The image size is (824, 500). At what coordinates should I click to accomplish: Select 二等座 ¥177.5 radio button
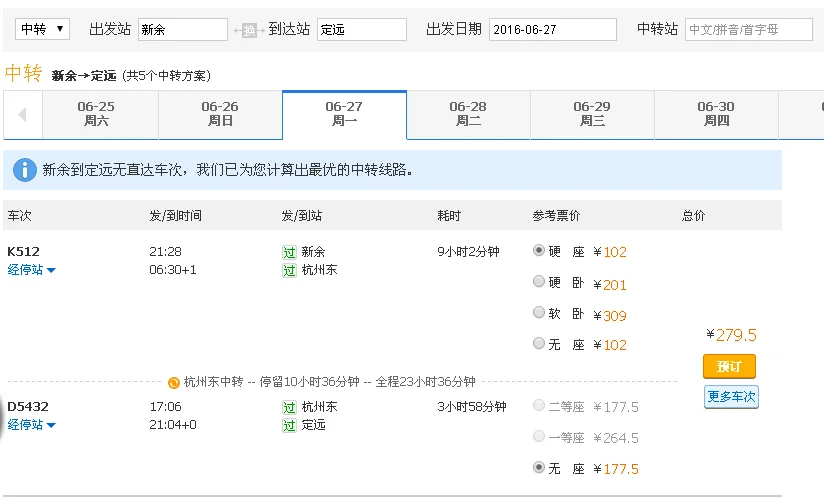click(x=539, y=405)
